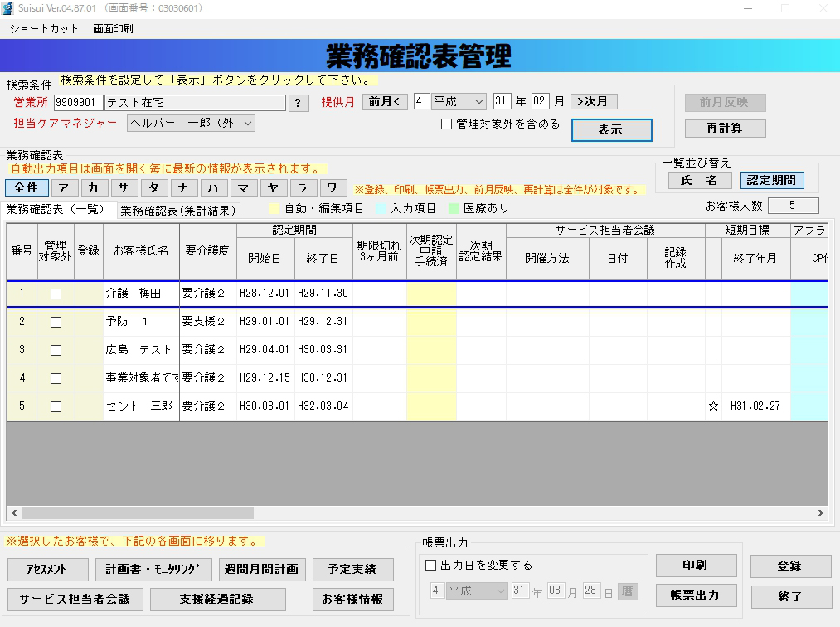Screen dimensions: 840x627
Task: Click the Suisui application icon in title bar
Action: pyautogui.click(x=7, y=8)
